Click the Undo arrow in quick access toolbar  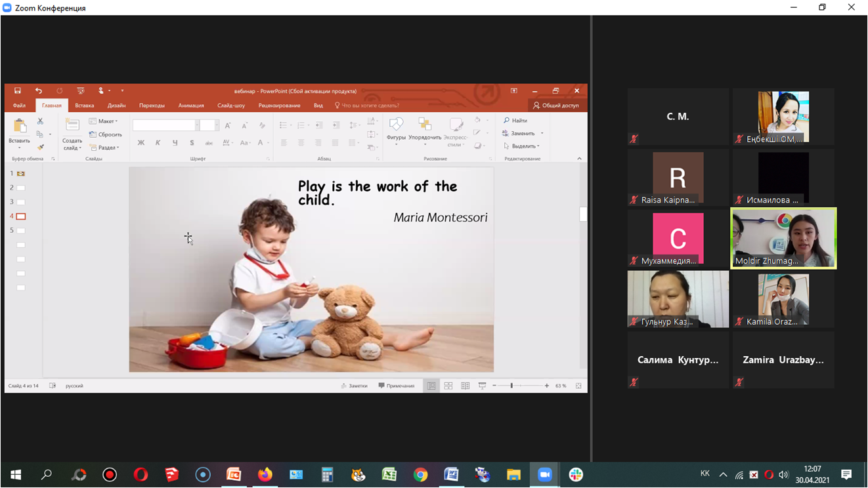pos(39,91)
